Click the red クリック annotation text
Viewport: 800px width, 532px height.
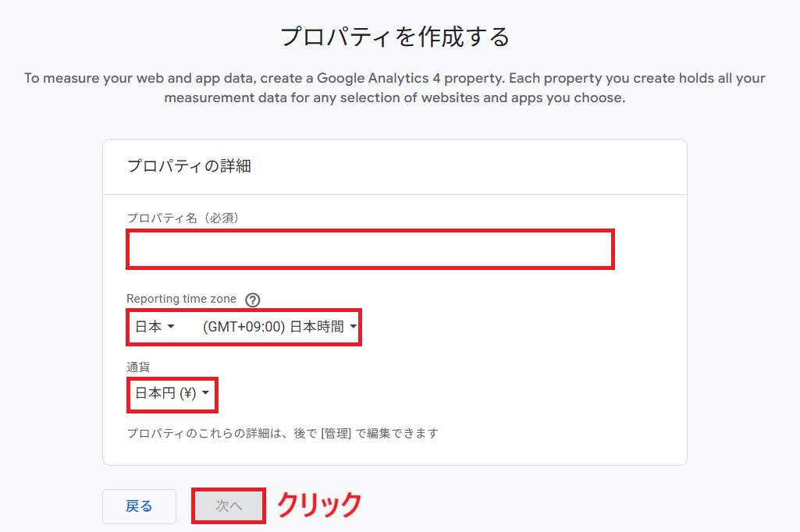coord(320,505)
